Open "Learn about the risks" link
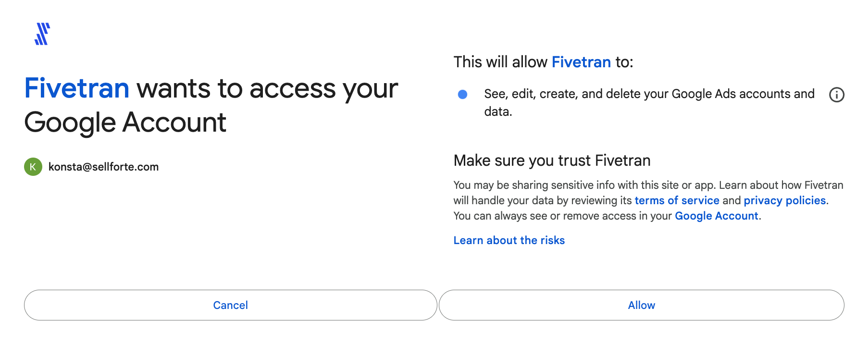The image size is (868, 344). click(x=509, y=240)
